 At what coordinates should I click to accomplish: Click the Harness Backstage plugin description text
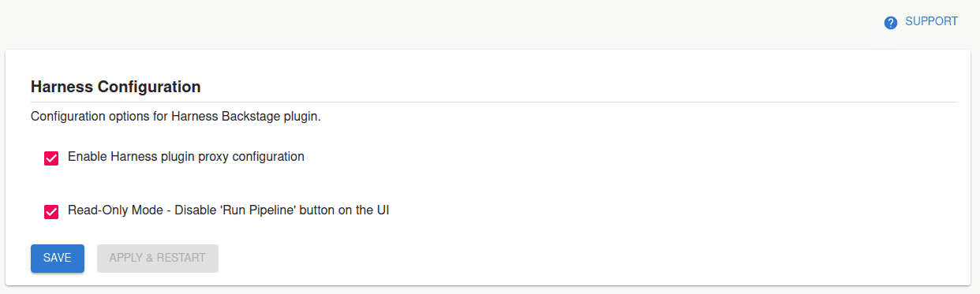click(176, 117)
